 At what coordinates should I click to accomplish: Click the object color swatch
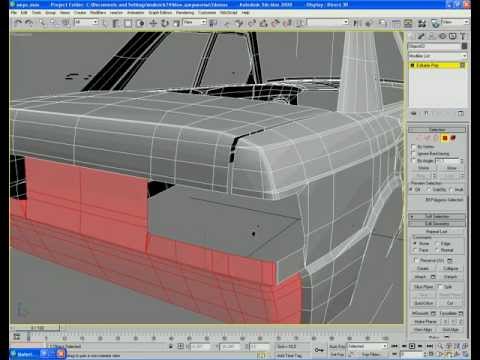pos(464,46)
